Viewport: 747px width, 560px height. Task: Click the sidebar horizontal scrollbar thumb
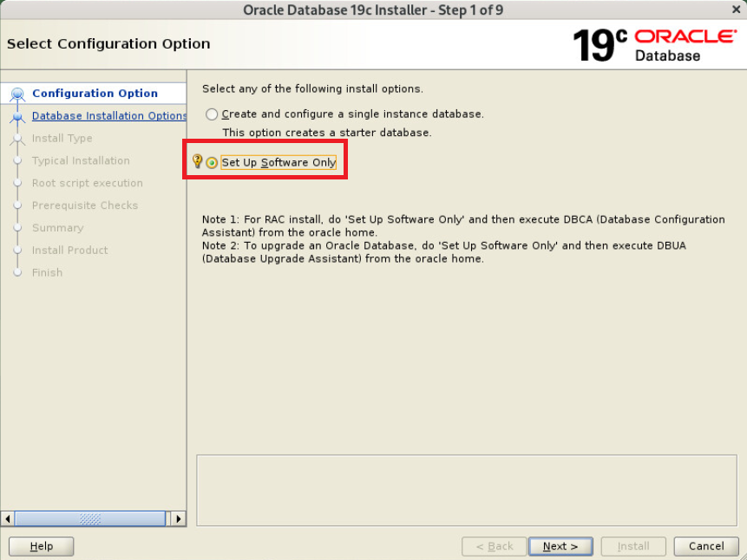tap(90, 518)
